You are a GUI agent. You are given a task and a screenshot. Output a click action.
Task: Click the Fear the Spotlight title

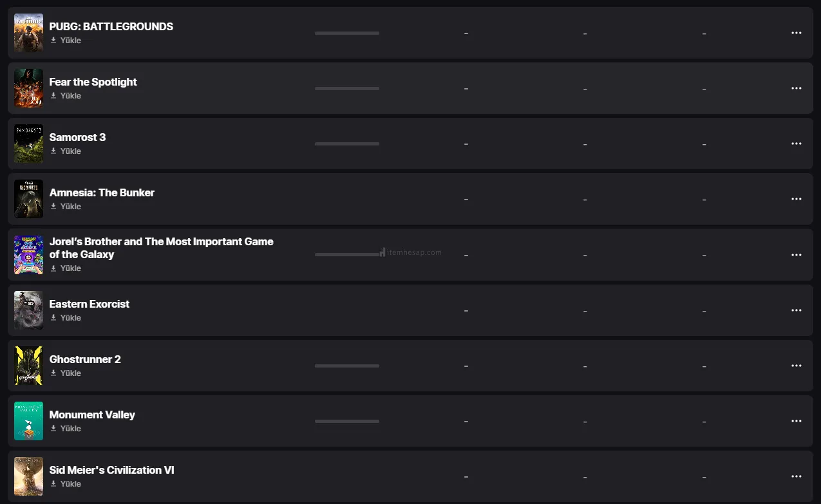[x=93, y=82]
